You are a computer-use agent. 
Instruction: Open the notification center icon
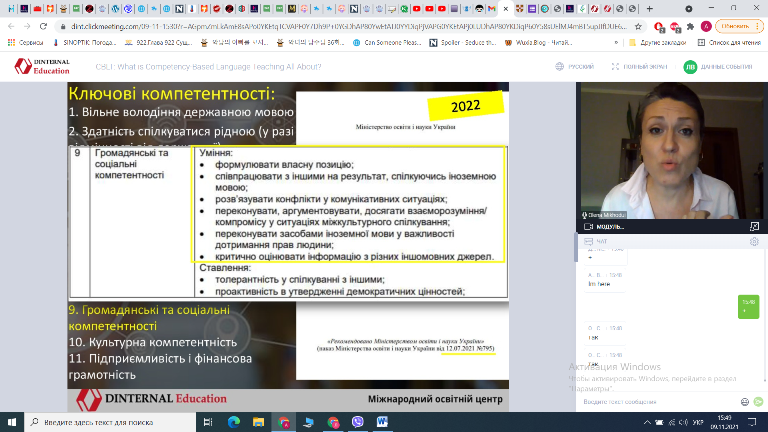pyautogui.click(x=752, y=422)
